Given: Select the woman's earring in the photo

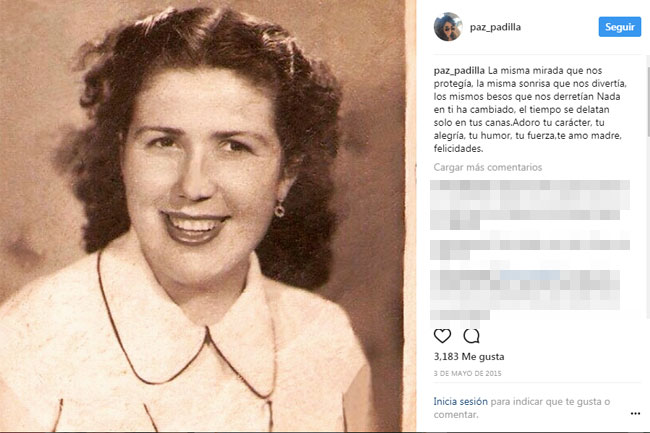Looking at the screenshot, I should (279, 209).
